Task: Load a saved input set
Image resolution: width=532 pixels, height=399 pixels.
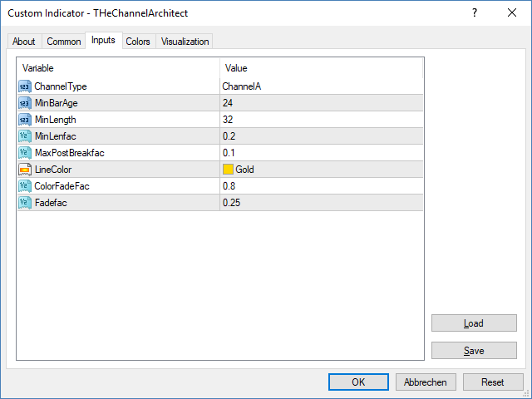Action: pyautogui.click(x=474, y=323)
